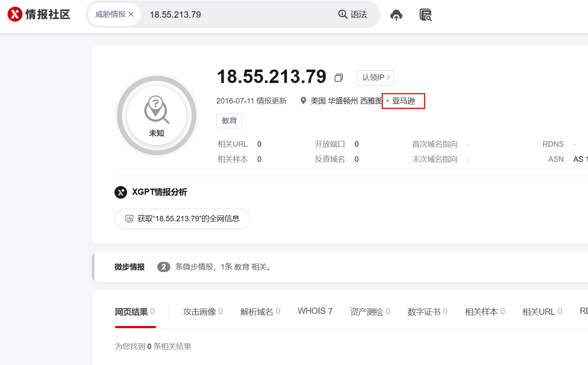
Task: Click the 教育 tag label
Action: tap(229, 121)
